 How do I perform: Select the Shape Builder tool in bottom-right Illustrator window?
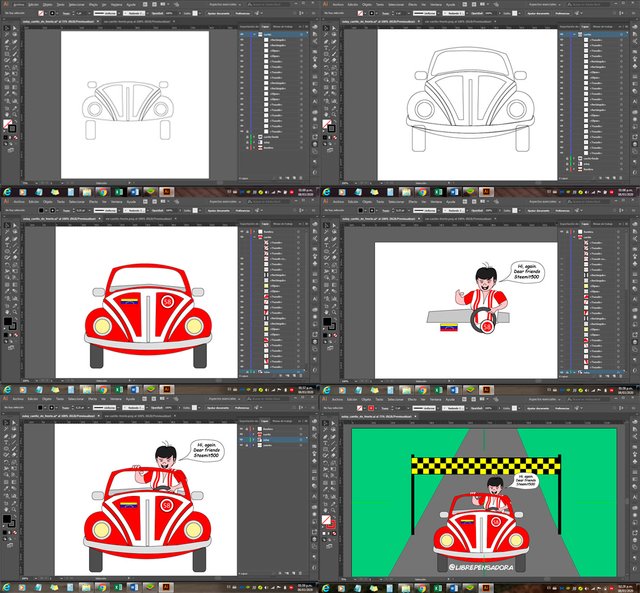[326, 475]
